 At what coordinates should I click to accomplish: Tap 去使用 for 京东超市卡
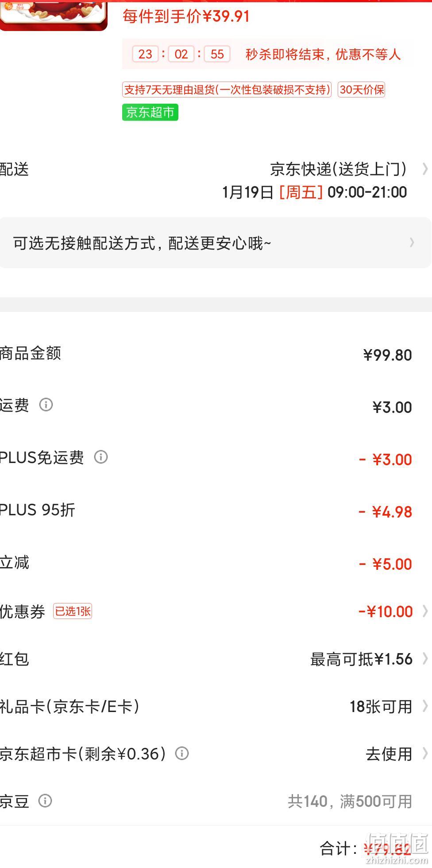click(x=389, y=754)
